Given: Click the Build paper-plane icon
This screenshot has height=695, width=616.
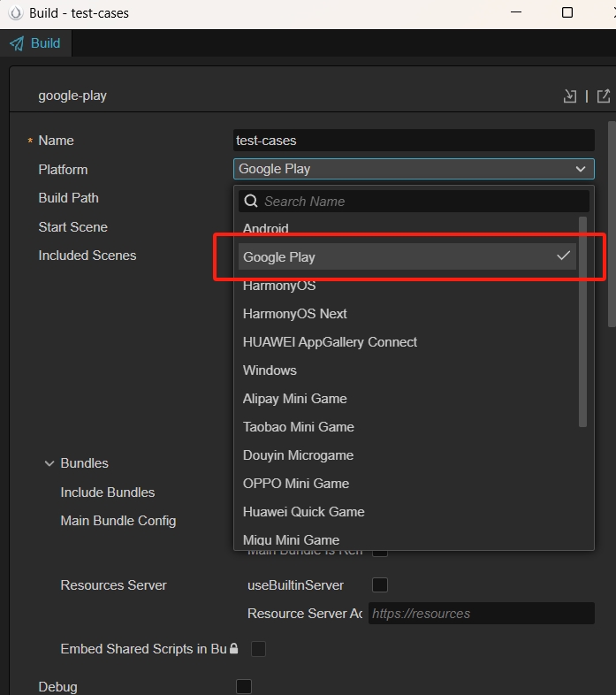Looking at the screenshot, I should point(17,43).
